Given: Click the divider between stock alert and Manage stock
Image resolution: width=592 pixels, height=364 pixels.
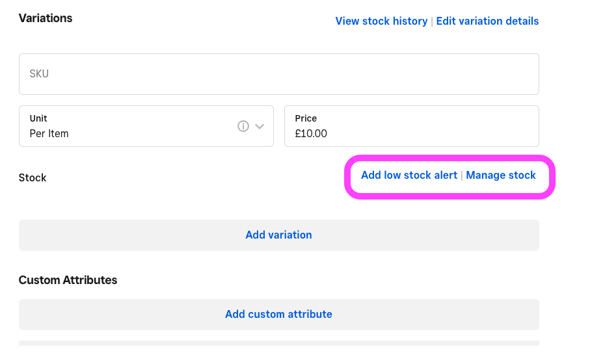Looking at the screenshot, I should [462, 175].
